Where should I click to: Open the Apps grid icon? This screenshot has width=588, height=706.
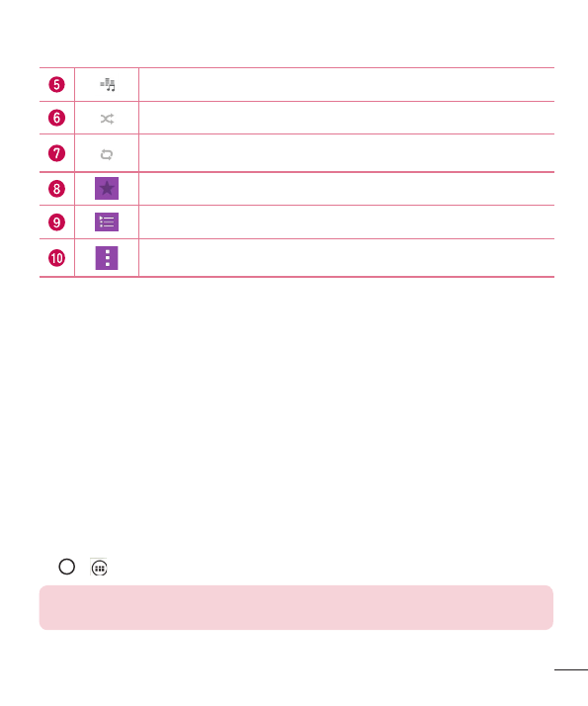pyautogui.click(x=99, y=568)
